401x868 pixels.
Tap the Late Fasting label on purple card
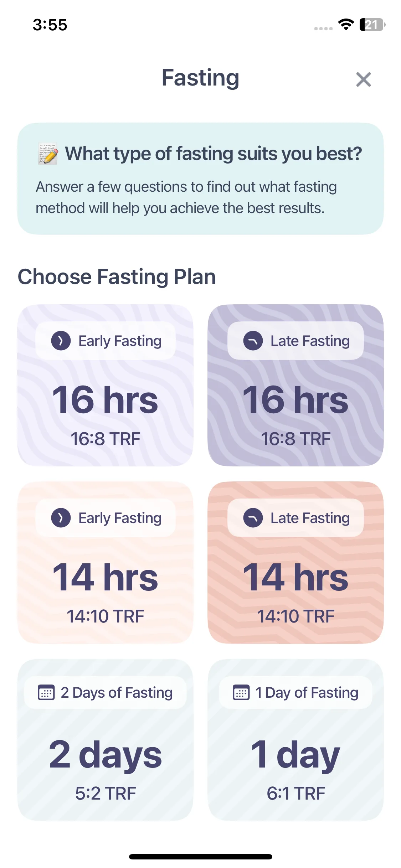[x=310, y=341]
